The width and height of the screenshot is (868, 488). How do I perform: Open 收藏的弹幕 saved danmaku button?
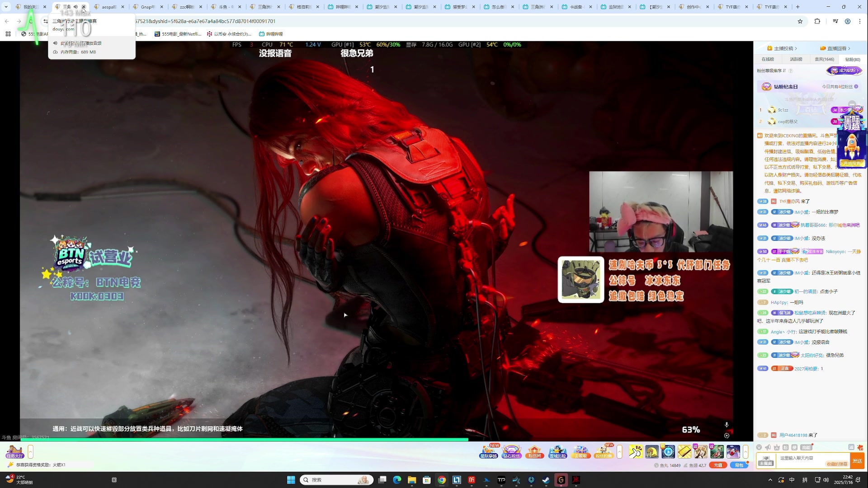(x=837, y=464)
